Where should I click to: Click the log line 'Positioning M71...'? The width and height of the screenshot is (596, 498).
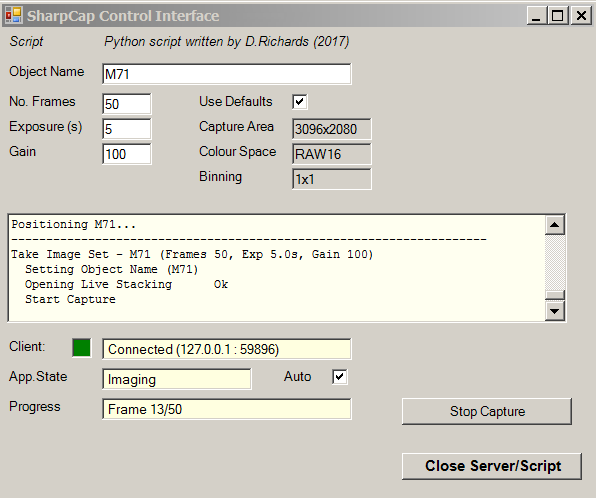pyautogui.click(x=73, y=224)
